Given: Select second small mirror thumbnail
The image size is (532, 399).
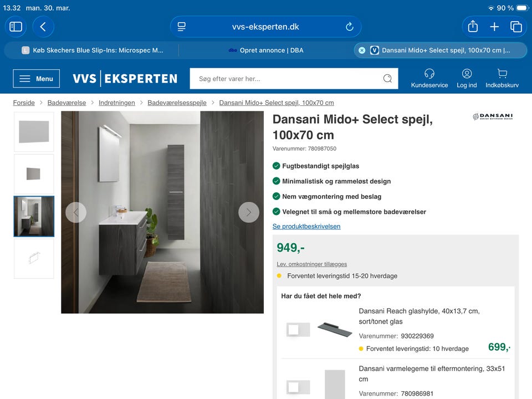Looking at the screenshot, I should tap(34, 174).
